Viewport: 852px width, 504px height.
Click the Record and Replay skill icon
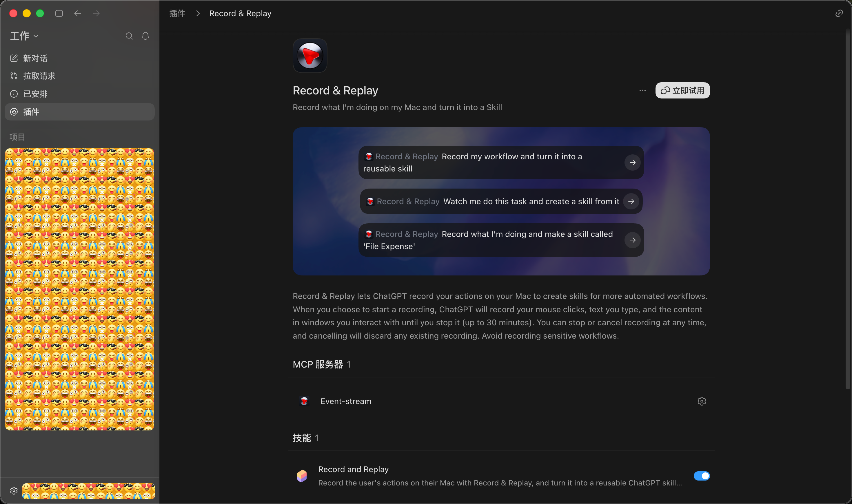tap(302, 476)
